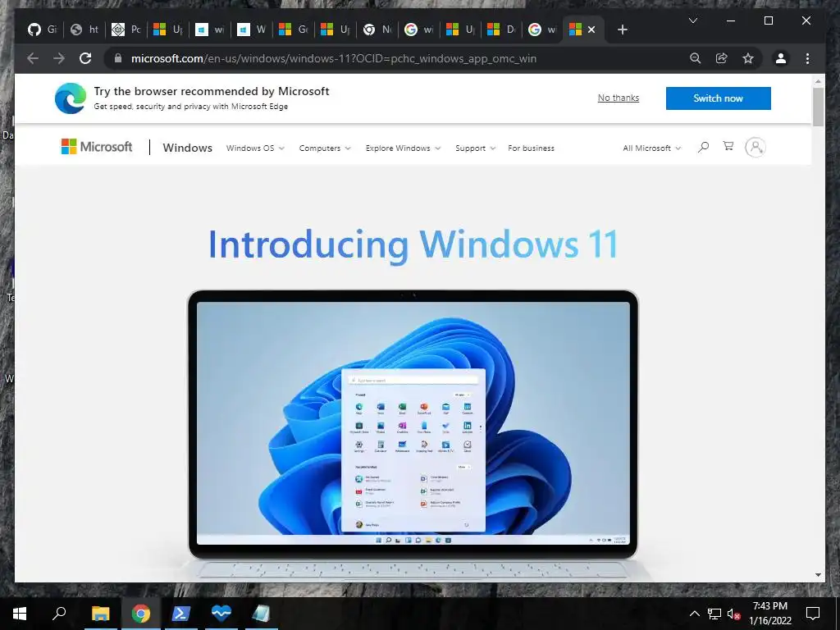The image size is (840, 630).
Task: Open Chrome profile avatar menu
Action: [781, 58]
